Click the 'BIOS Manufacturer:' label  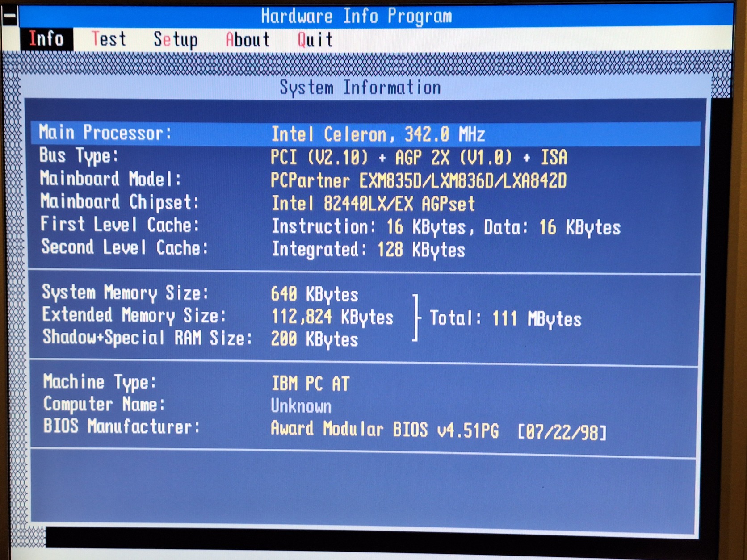coord(122,426)
